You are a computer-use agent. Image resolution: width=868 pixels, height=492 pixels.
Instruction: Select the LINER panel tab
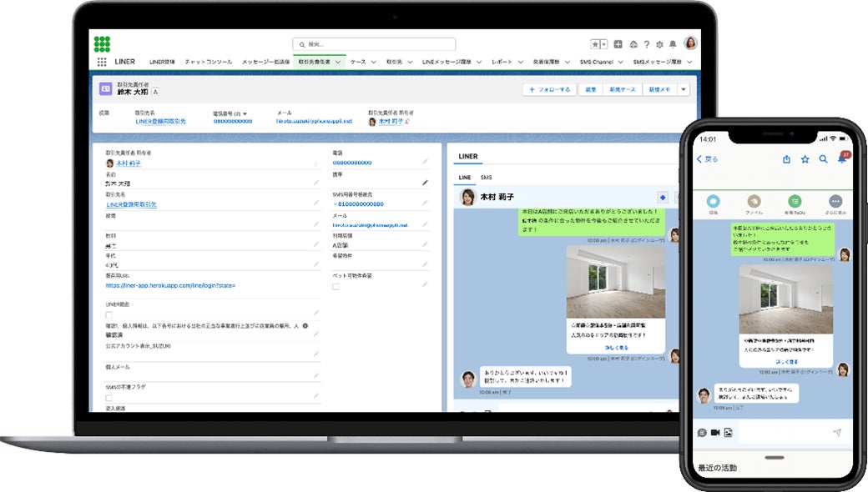[467, 157]
